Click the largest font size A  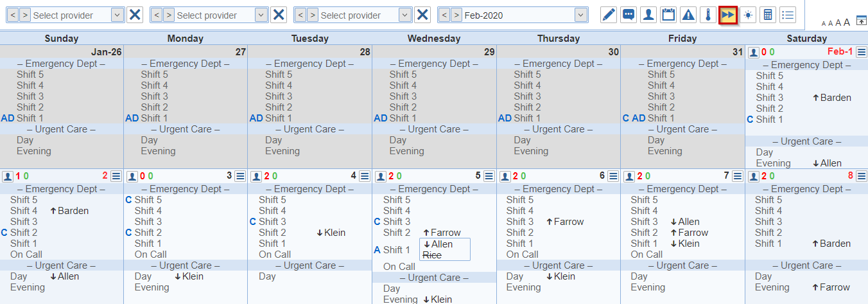847,22
